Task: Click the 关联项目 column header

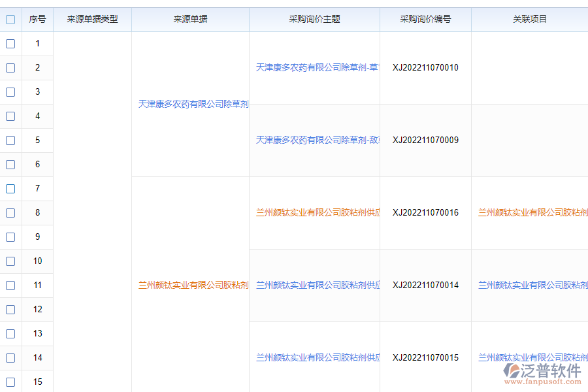Action: 529,20
